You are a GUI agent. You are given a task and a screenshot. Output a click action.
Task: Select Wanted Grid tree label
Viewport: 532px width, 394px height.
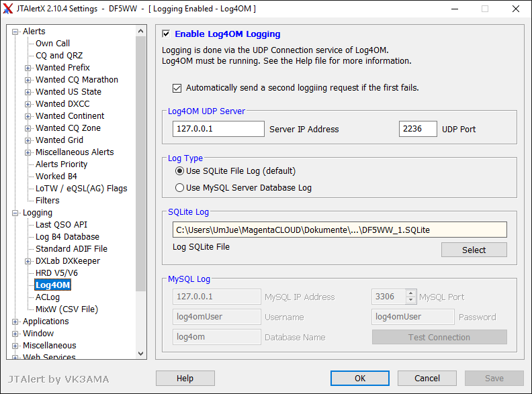(x=59, y=140)
